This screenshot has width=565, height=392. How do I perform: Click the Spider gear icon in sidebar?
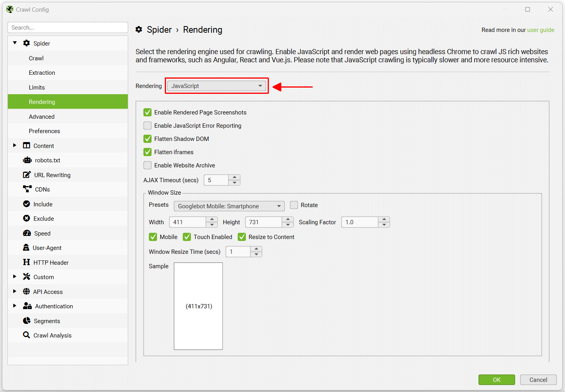pos(26,43)
